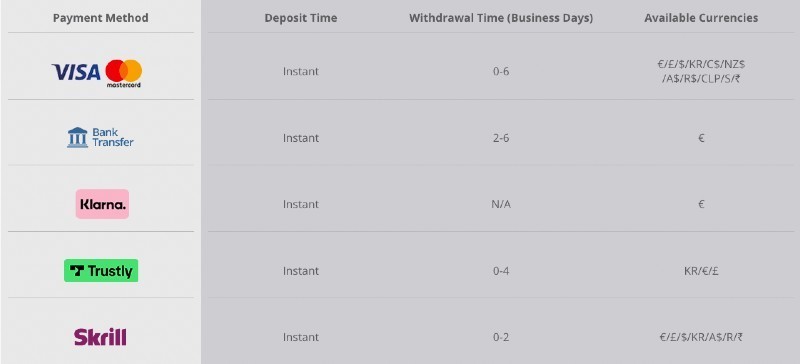
Task: Click the Payment Method column header
Action: [x=101, y=18]
